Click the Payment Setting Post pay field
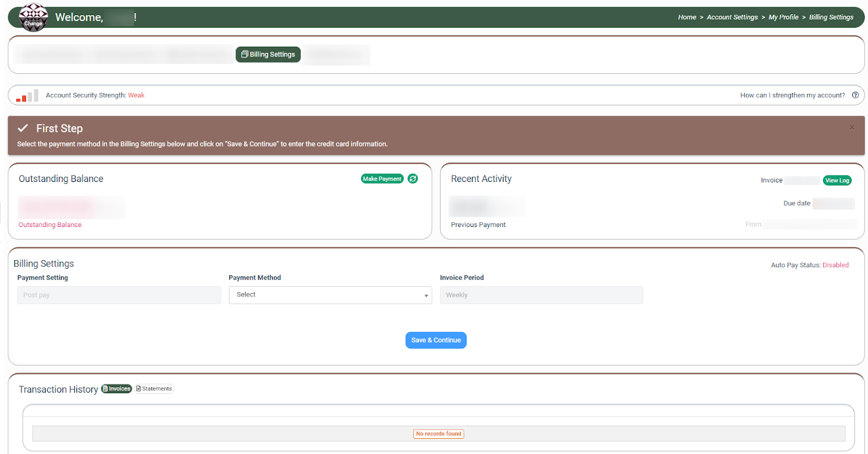868x454 pixels. point(119,295)
